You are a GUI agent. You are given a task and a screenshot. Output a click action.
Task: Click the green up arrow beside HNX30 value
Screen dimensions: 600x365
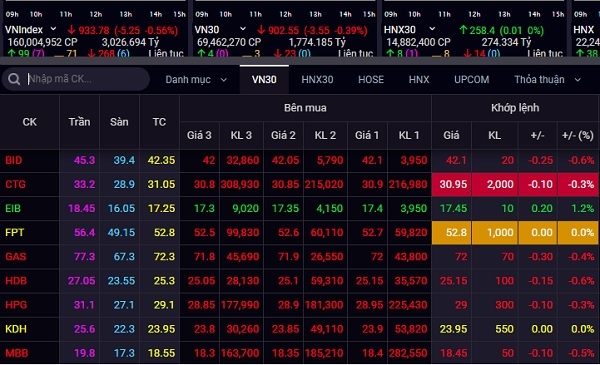click(x=463, y=29)
